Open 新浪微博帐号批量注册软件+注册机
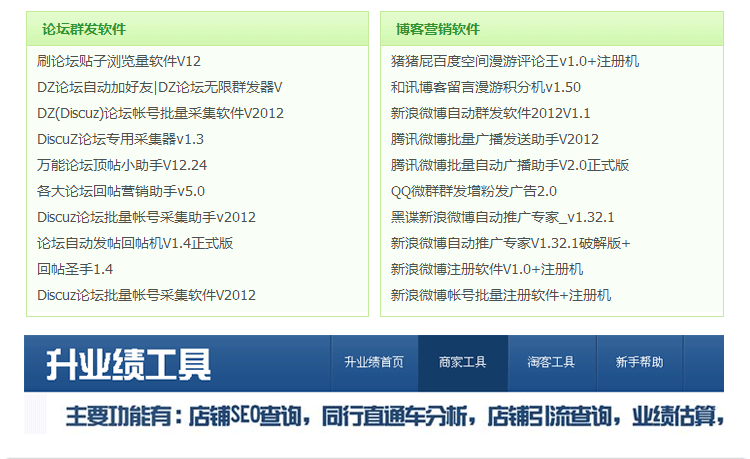 click(500, 295)
